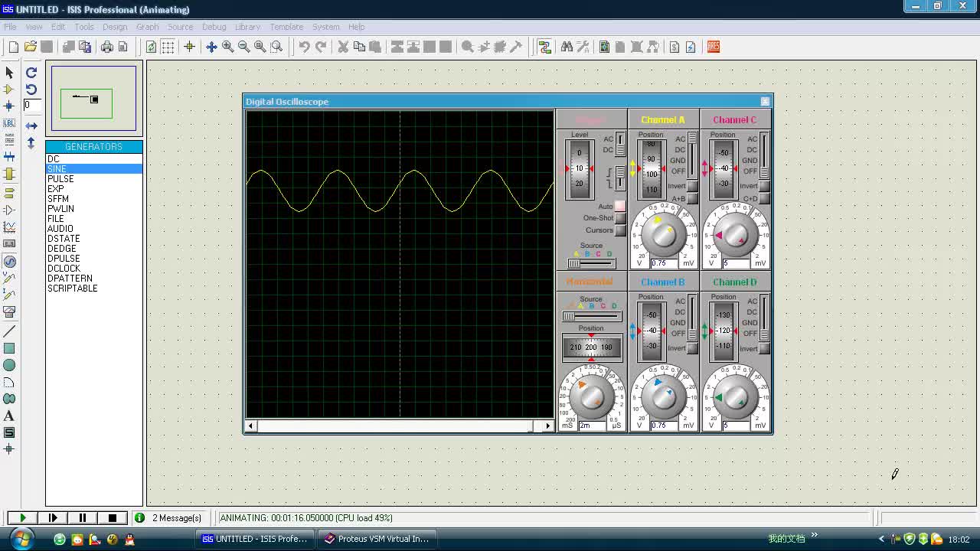
Task: Print the design with printer icon
Action: 106,47
